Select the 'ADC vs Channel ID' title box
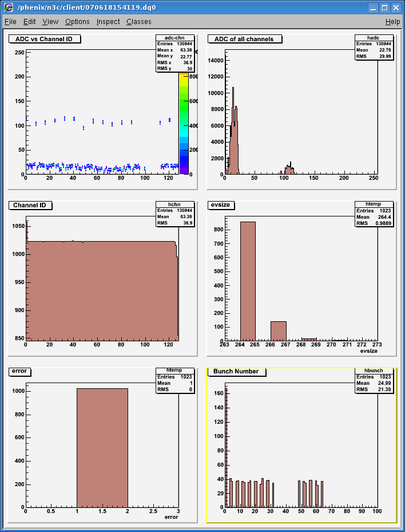 point(45,39)
